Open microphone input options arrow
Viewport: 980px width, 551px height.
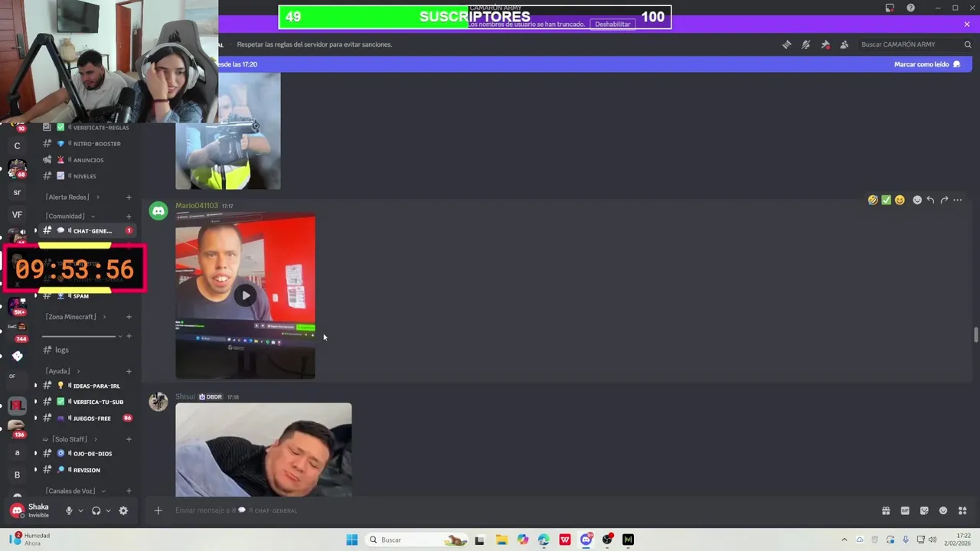[x=80, y=510]
